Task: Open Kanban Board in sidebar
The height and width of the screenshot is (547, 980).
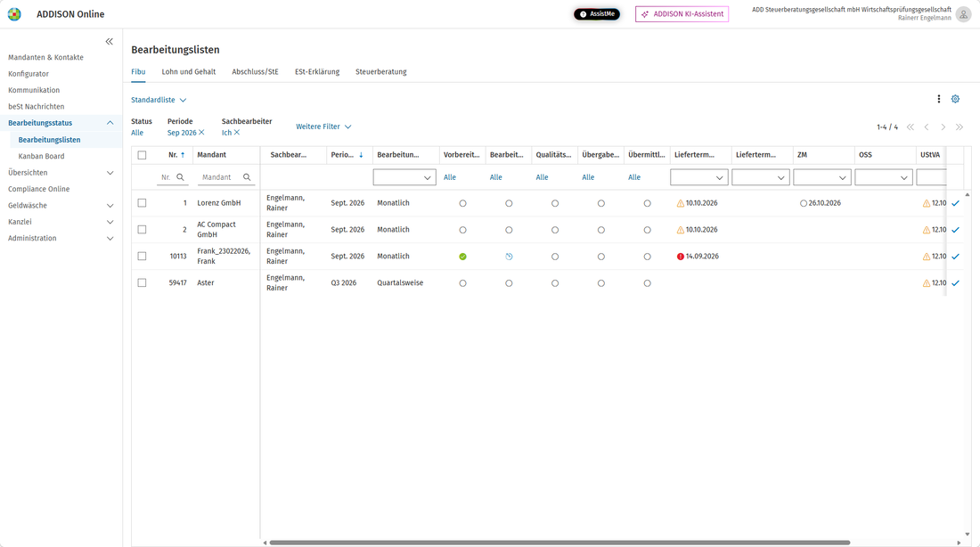Action: pyautogui.click(x=41, y=156)
